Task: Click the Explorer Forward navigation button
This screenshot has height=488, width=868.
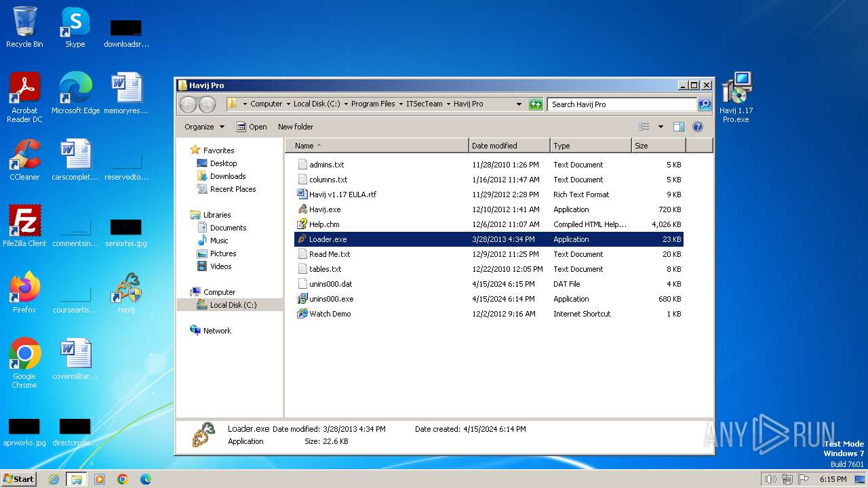Action: point(207,104)
